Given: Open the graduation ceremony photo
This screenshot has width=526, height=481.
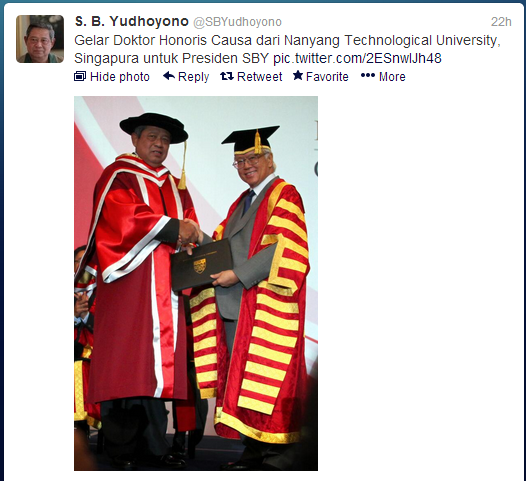Looking at the screenshot, I should (x=196, y=283).
